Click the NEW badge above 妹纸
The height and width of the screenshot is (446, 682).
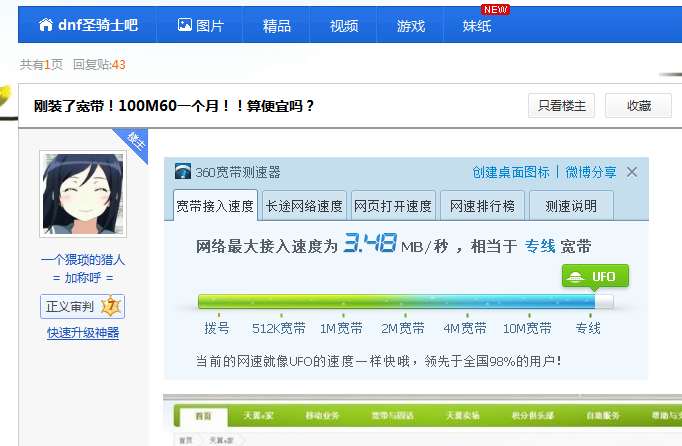[x=495, y=9]
